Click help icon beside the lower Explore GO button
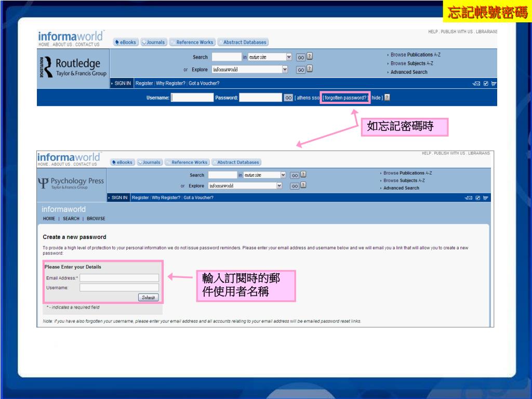This screenshot has height=399, width=532. click(303, 185)
